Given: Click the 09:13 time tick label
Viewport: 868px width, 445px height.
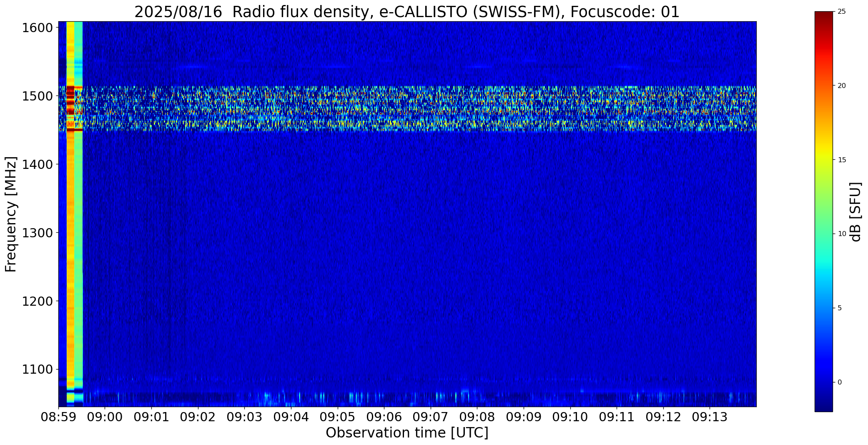Looking at the screenshot, I should coord(710,417).
